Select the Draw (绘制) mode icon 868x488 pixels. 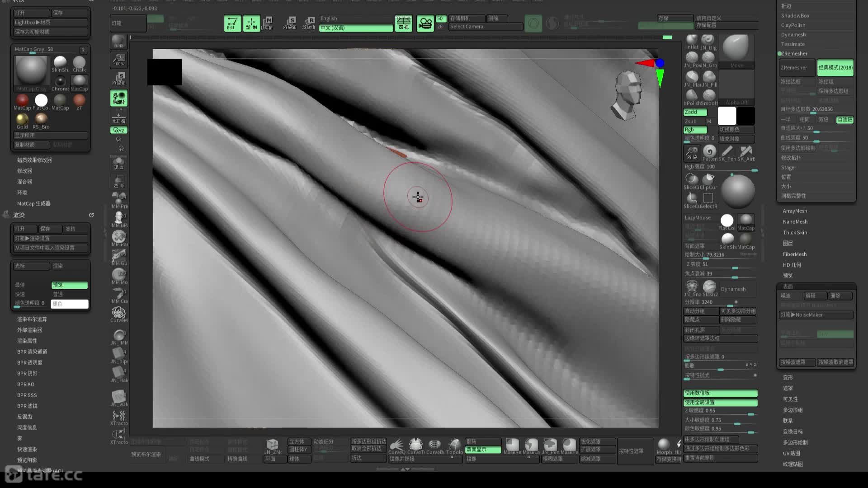[x=251, y=23]
